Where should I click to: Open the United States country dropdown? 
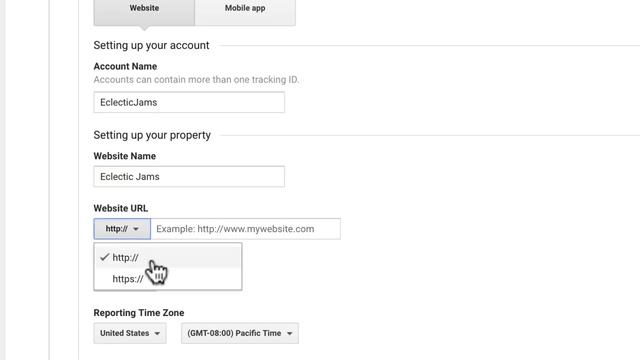[130, 333]
